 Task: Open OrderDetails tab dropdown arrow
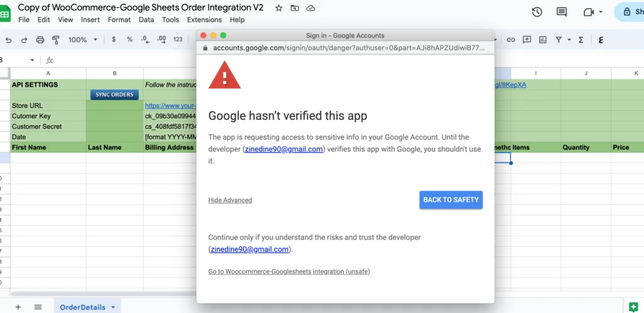tap(113, 307)
